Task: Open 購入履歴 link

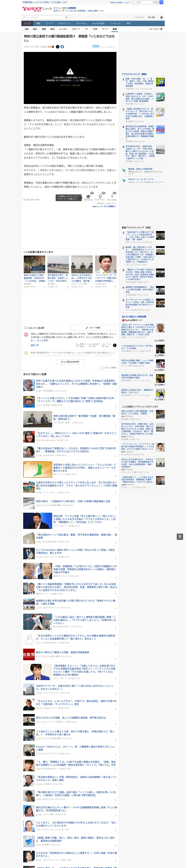Action: [x=152, y=17]
